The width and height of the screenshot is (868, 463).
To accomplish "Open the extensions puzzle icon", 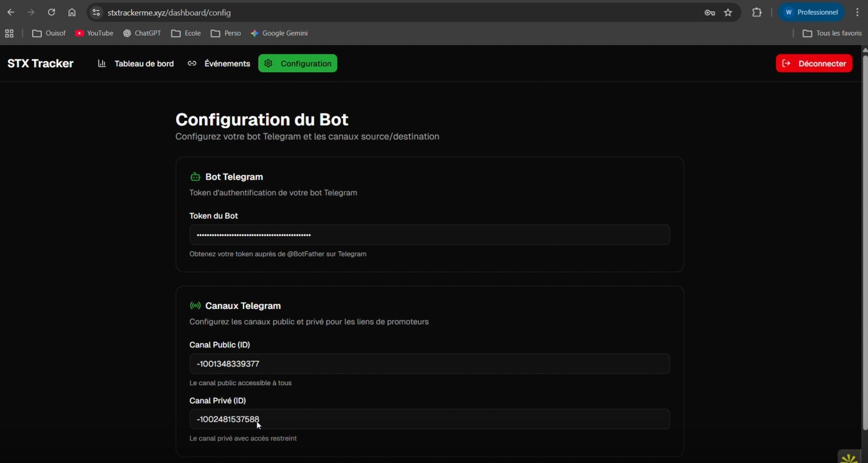I will [757, 13].
